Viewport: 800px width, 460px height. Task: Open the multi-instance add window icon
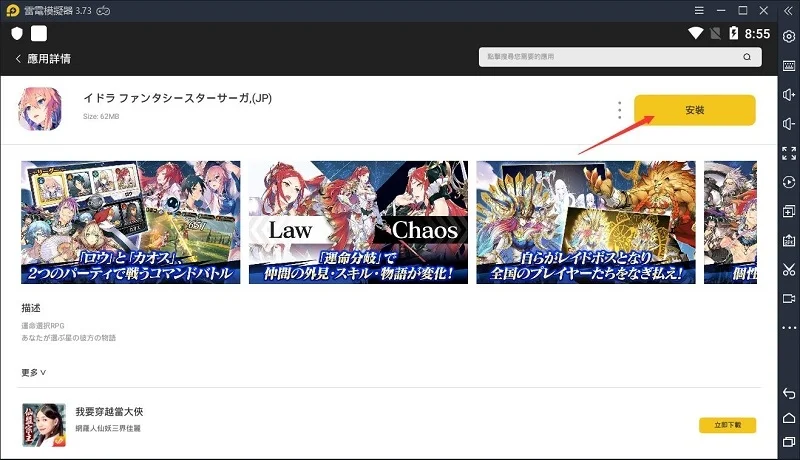click(789, 211)
